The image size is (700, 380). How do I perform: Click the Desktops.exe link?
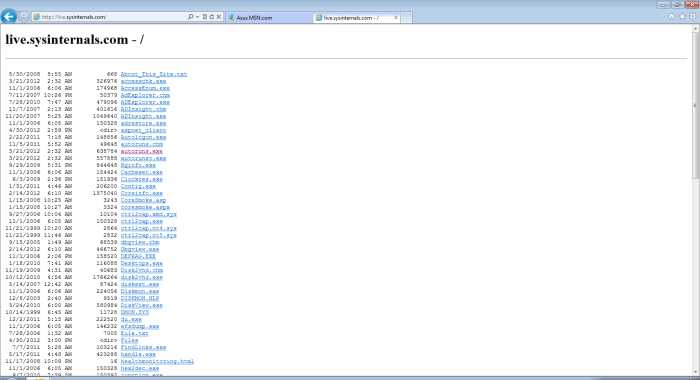click(x=142, y=263)
